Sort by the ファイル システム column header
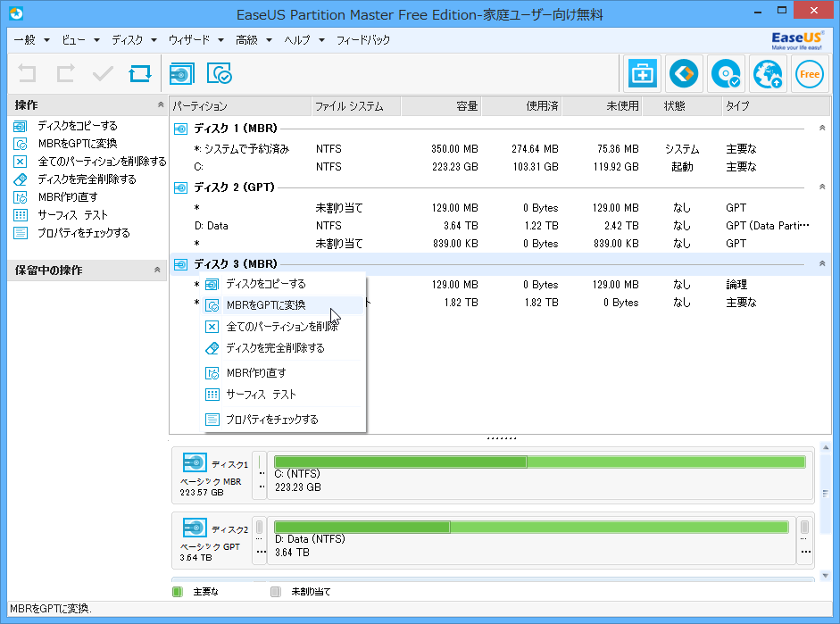 tap(356, 106)
